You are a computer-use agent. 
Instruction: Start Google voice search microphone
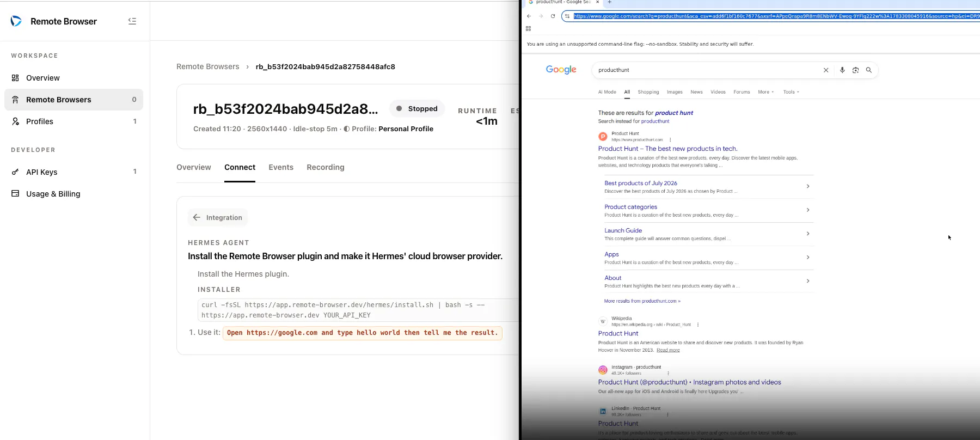[x=842, y=70]
